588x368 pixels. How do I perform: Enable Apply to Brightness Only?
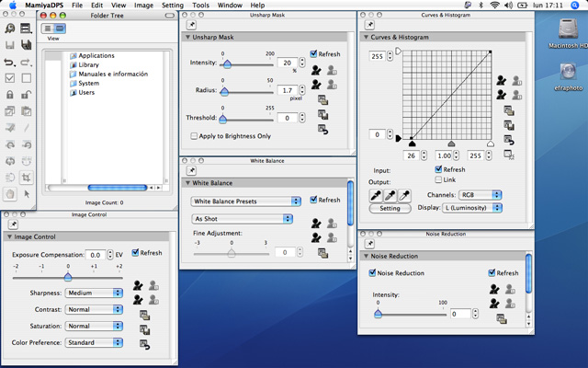tap(194, 136)
